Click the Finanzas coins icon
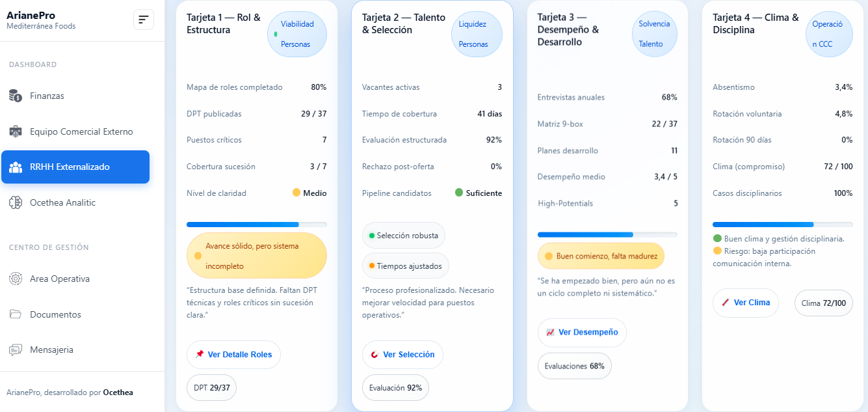 click(16, 96)
